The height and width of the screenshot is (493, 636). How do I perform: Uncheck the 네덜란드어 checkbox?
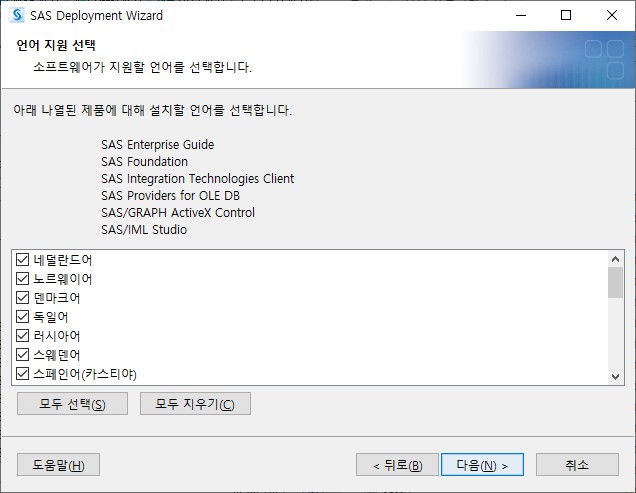pos(22,260)
